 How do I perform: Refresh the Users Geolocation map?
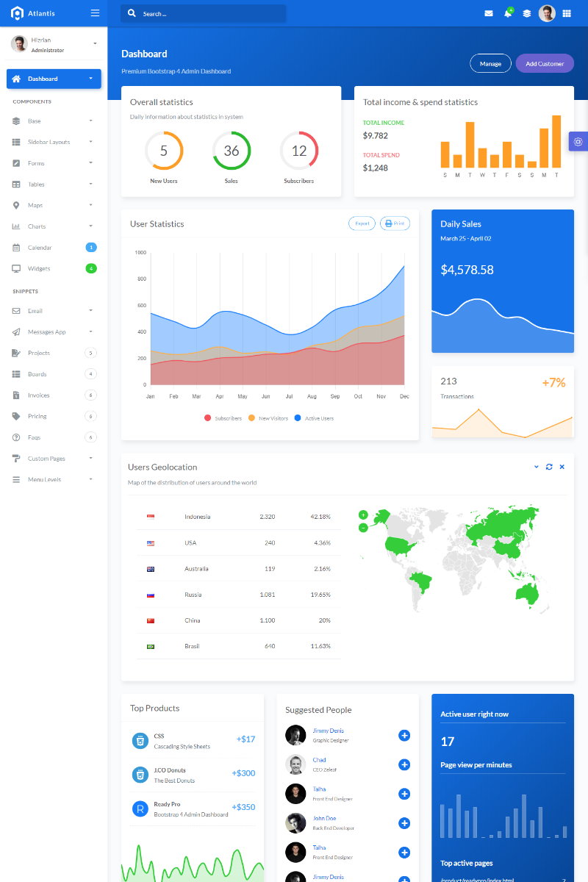pyautogui.click(x=549, y=467)
